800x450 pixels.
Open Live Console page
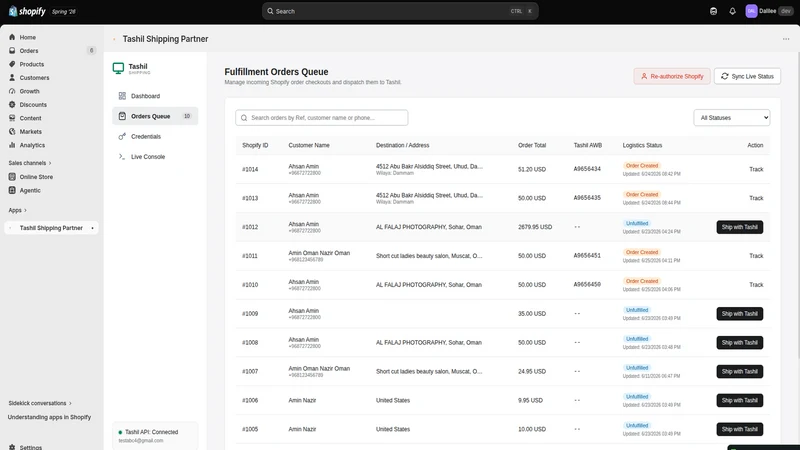pos(155,157)
